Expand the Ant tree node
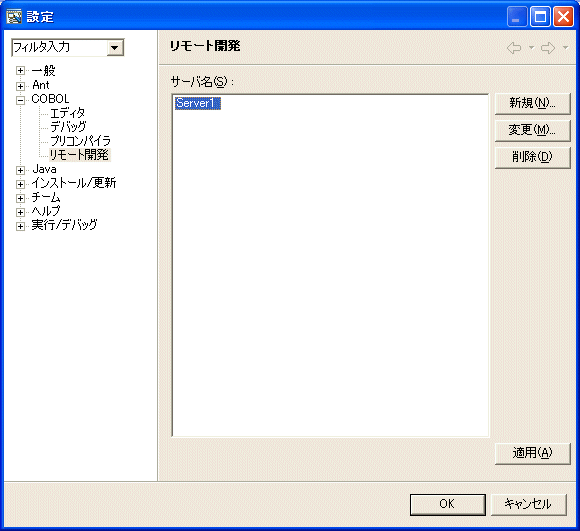 20,86
